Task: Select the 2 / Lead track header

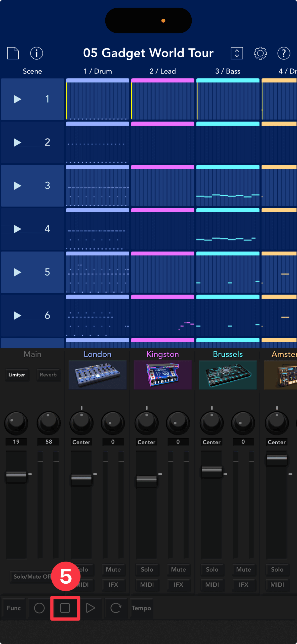Action: [162, 71]
